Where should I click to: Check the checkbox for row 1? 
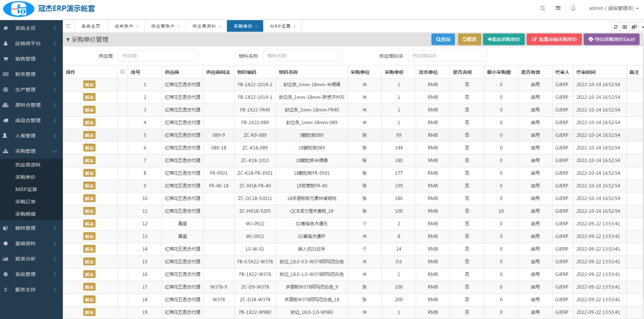(x=122, y=85)
